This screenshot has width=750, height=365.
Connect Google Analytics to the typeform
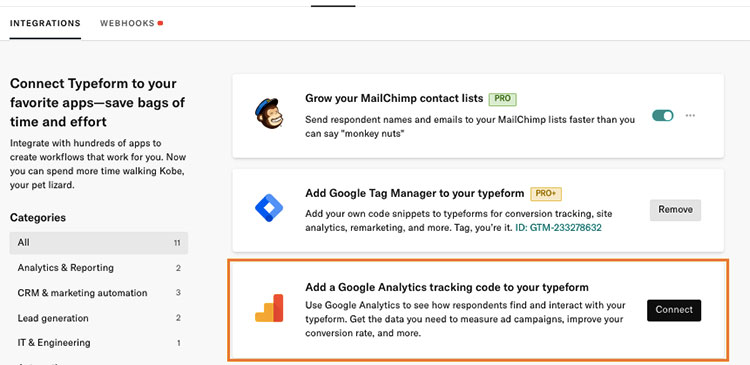674,310
